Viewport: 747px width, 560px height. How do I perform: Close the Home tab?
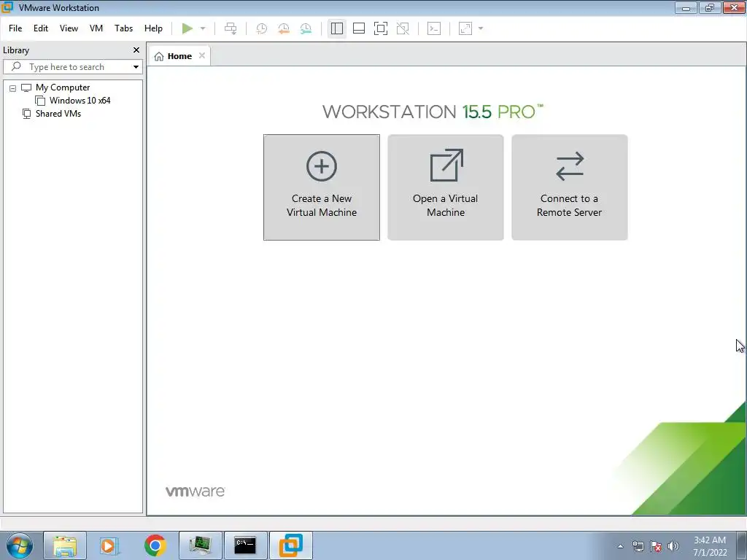pyautogui.click(x=202, y=55)
